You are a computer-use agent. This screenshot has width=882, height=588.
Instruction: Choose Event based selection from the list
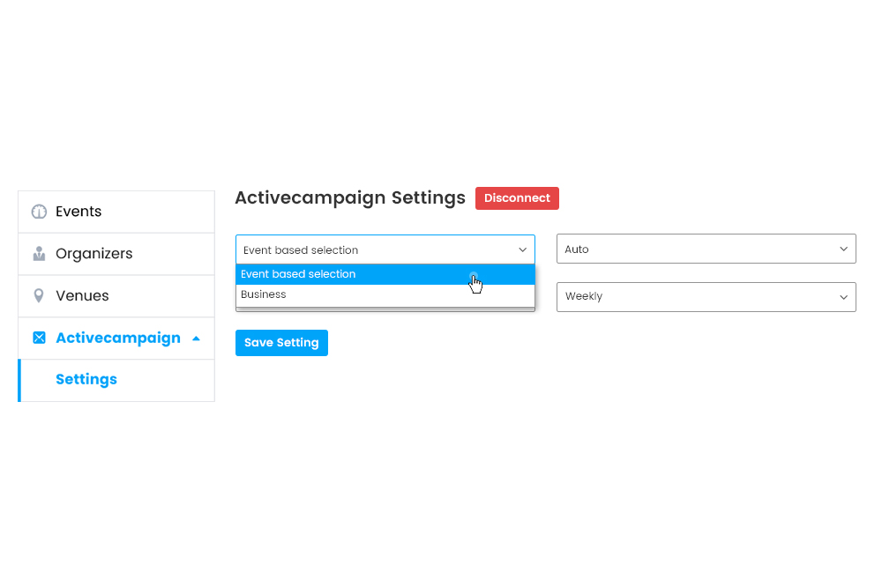(x=297, y=273)
